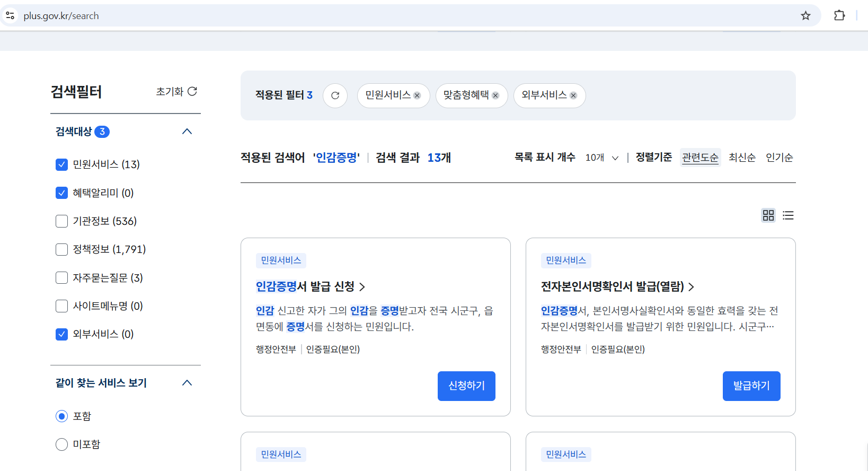This screenshot has width=868, height=471.
Task: Click the search term '인감증명' text
Action: coord(336,158)
